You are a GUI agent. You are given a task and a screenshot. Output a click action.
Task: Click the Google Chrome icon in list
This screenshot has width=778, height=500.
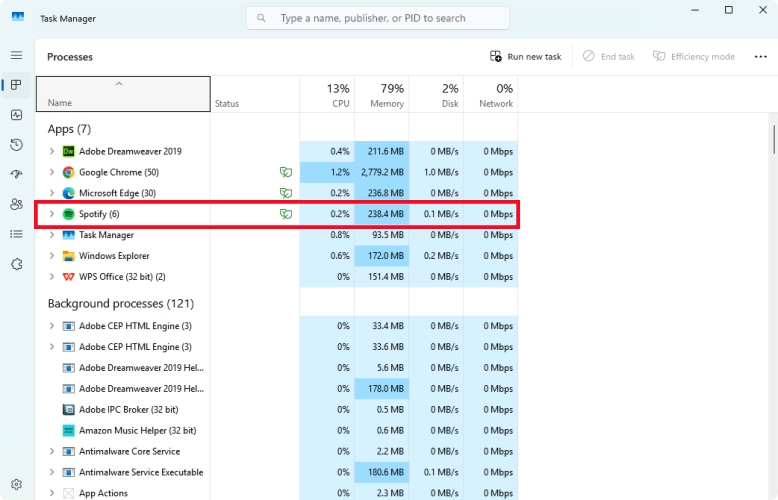[x=68, y=172]
